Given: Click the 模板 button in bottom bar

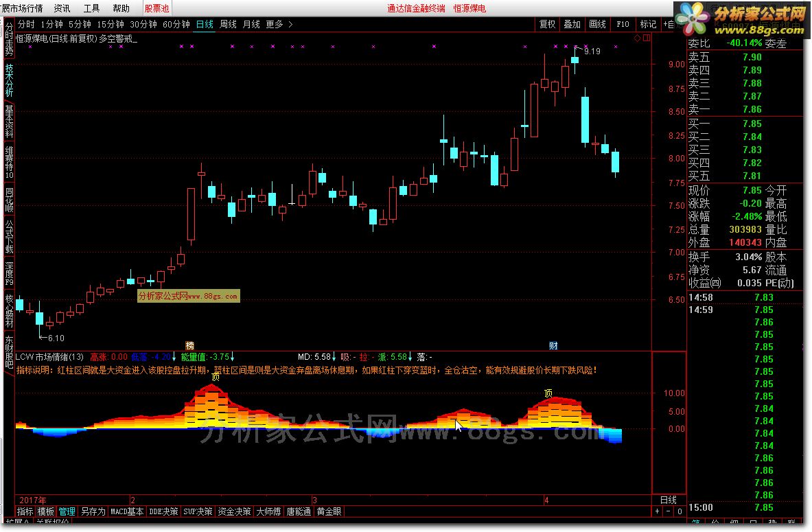Looking at the screenshot, I should (45, 511).
